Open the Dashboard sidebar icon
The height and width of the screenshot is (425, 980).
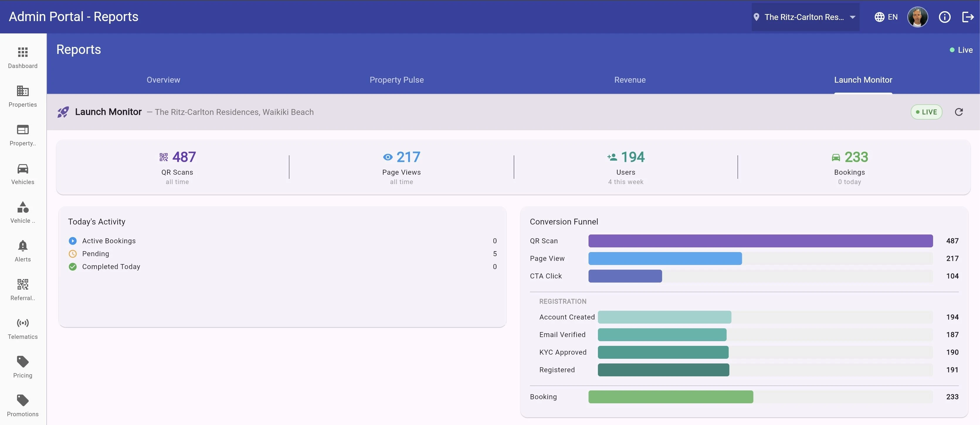pos(23,52)
